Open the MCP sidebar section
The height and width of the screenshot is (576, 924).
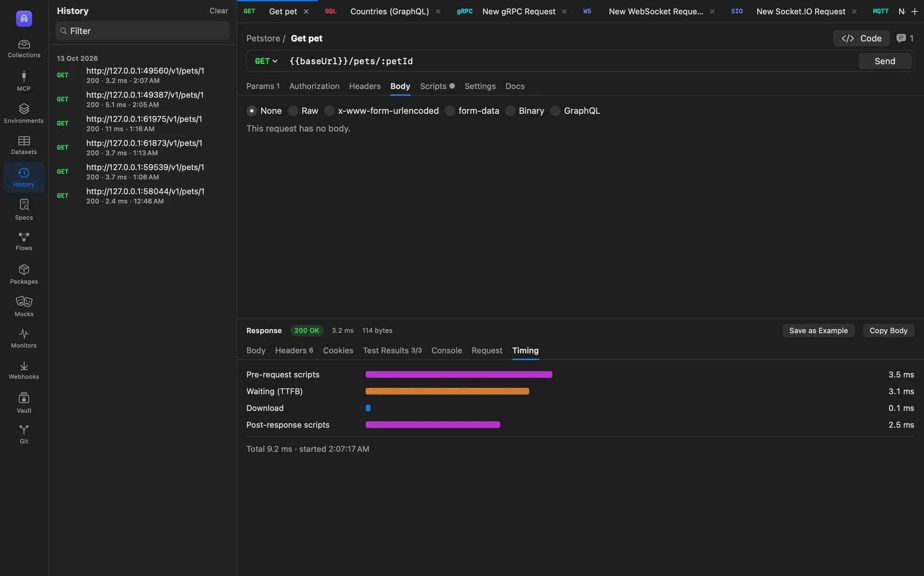click(x=24, y=81)
